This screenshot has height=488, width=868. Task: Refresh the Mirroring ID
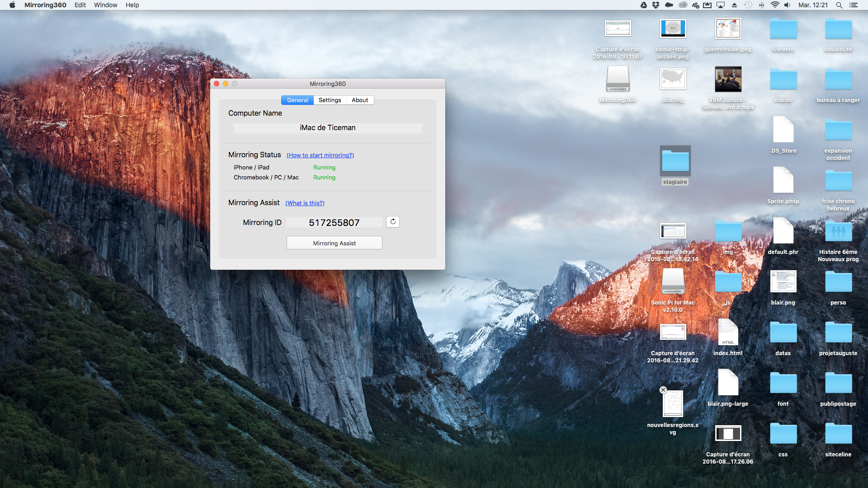point(393,221)
